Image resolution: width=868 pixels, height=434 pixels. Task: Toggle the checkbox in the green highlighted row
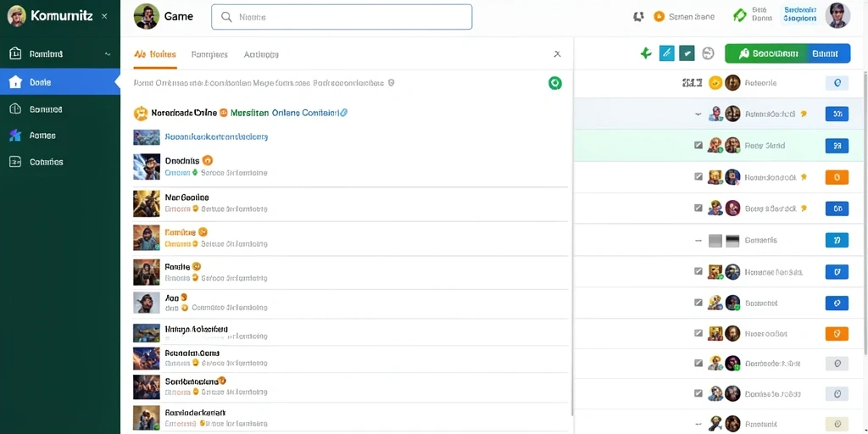click(x=698, y=145)
